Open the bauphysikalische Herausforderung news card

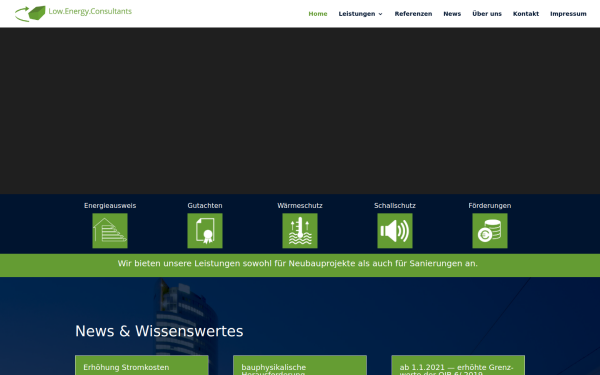coord(300,365)
